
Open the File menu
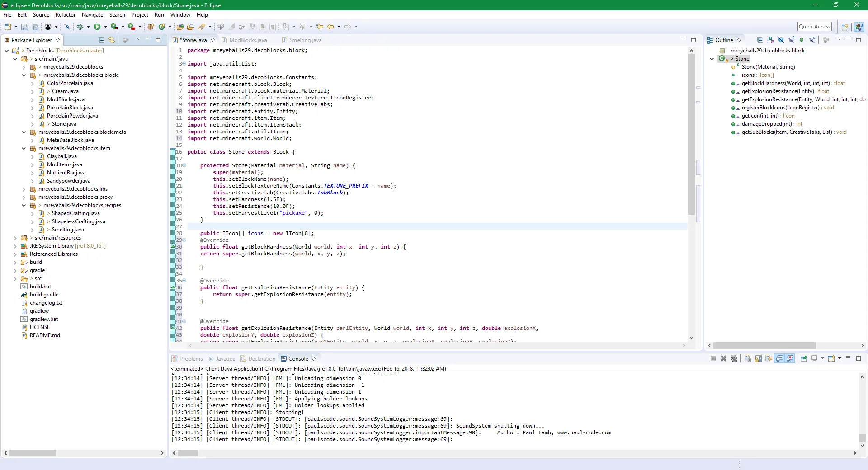click(x=7, y=15)
